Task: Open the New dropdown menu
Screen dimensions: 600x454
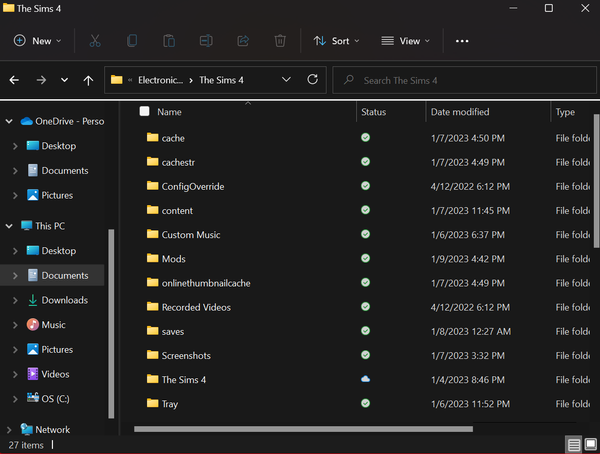Action: click(x=38, y=41)
